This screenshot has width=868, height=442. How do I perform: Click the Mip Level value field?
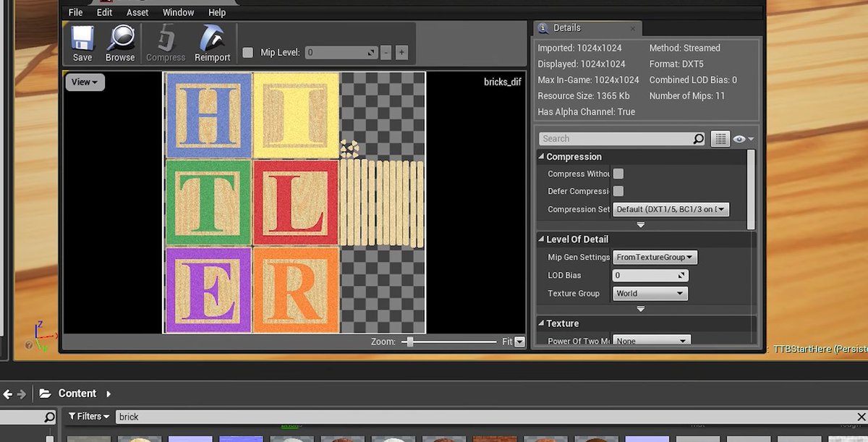pyautogui.click(x=340, y=53)
